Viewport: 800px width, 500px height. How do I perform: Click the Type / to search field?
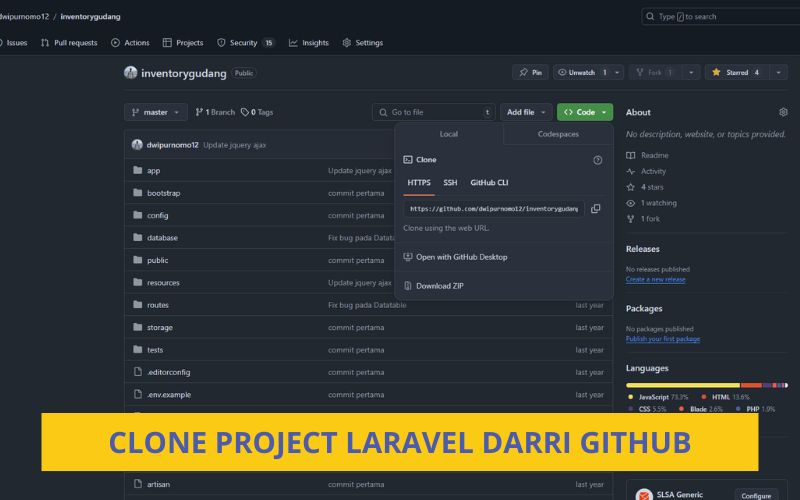point(720,16)
